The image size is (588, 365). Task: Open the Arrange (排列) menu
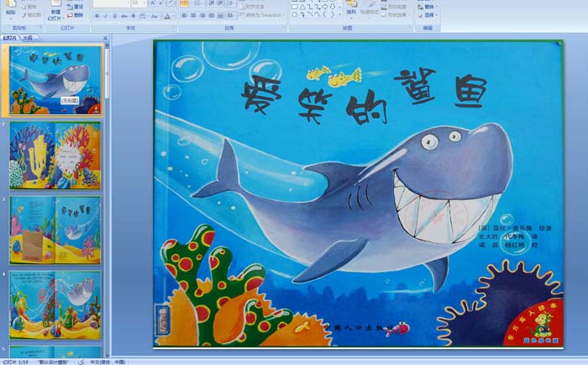pyautogui.click(x=351, y=8)
